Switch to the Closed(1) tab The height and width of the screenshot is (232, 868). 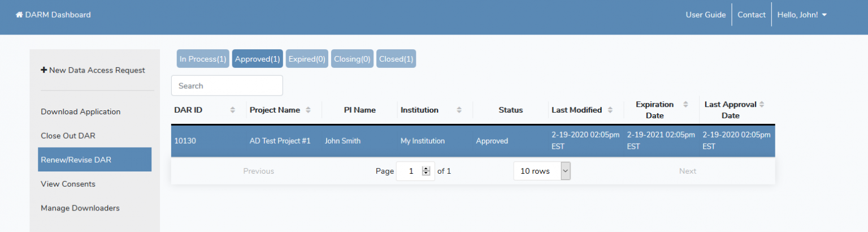[396, 59]
